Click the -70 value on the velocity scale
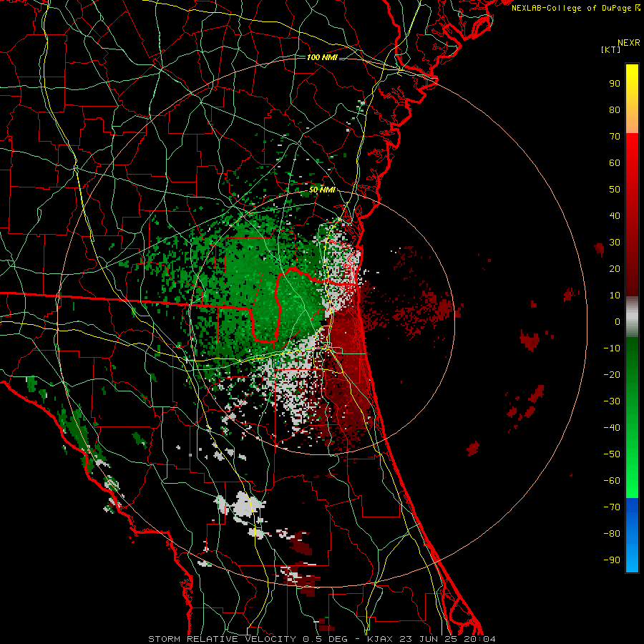The width and height of the screenshot is (644, 644). 612,507
